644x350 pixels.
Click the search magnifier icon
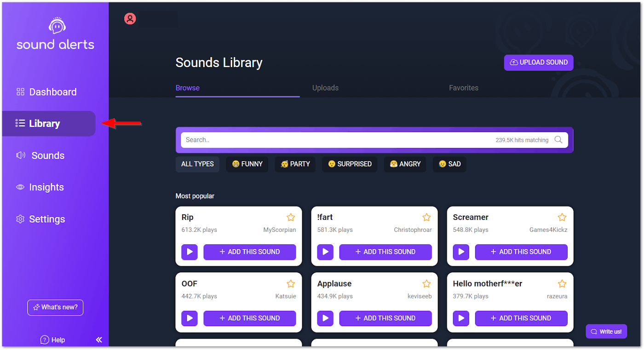[558, 140]
